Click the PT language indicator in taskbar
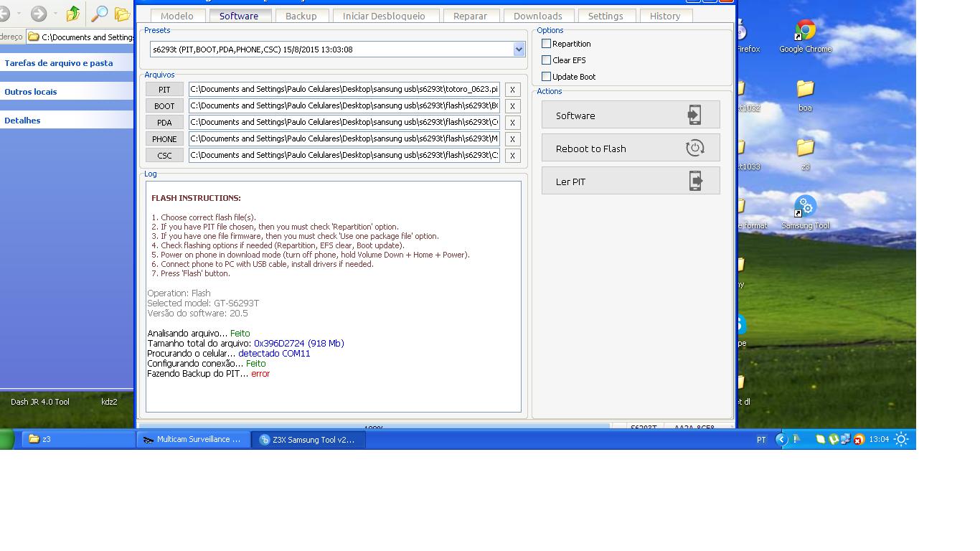 pyautogui.click(x=761, y=440)
